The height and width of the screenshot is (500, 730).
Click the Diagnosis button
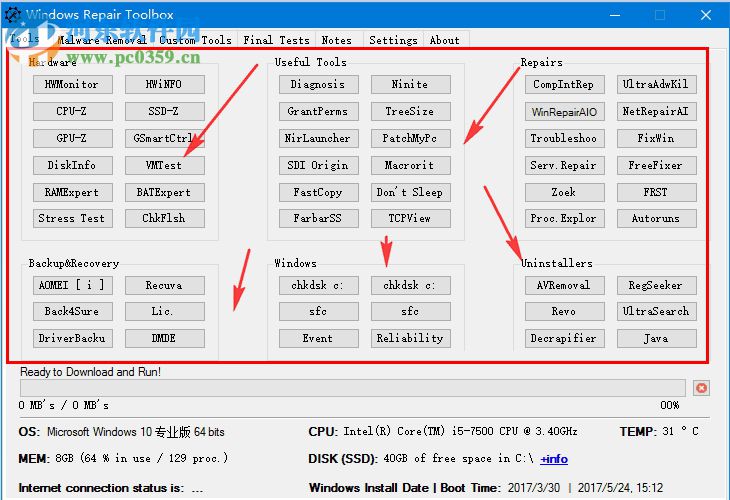318,84
